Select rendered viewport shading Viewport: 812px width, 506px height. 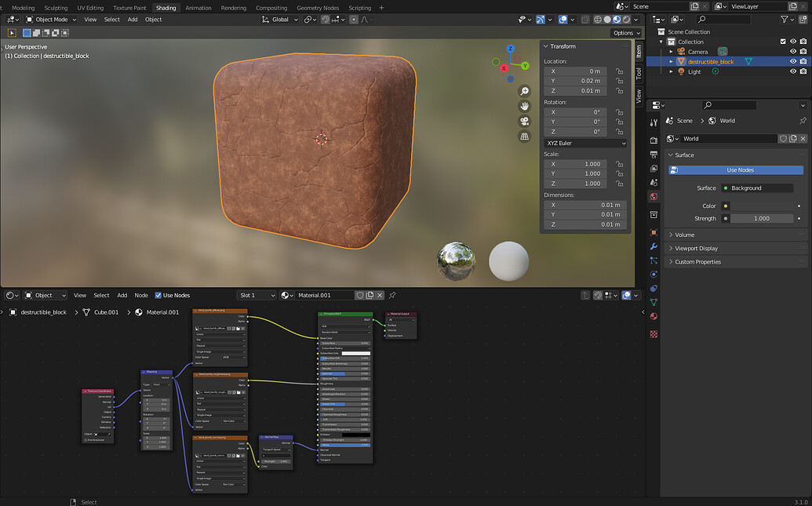[627, 19]
